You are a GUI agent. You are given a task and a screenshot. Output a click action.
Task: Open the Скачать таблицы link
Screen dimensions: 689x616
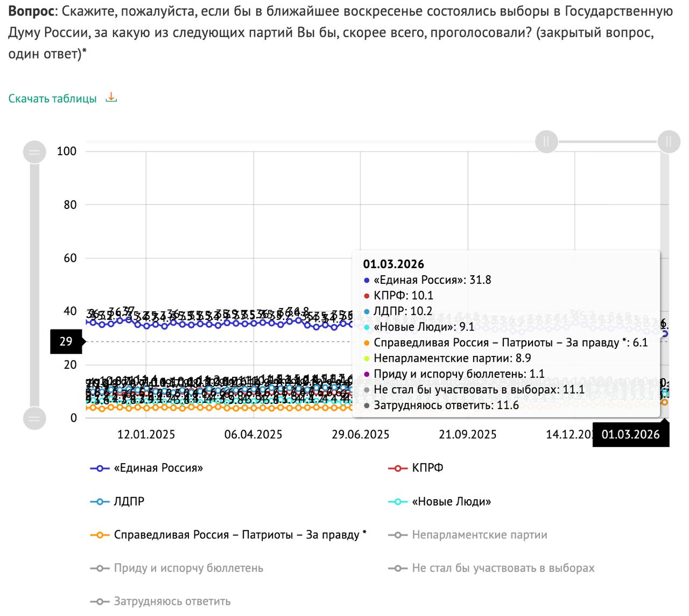click(x=53, y=99)
